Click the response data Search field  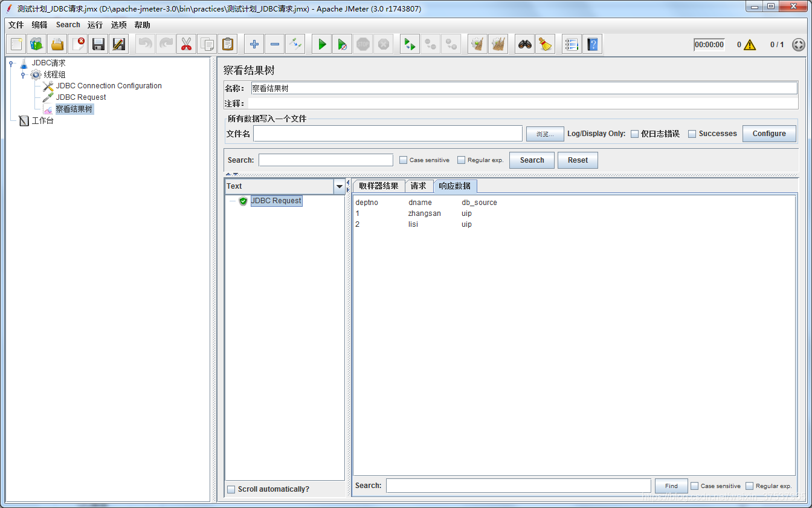[518, 486]
